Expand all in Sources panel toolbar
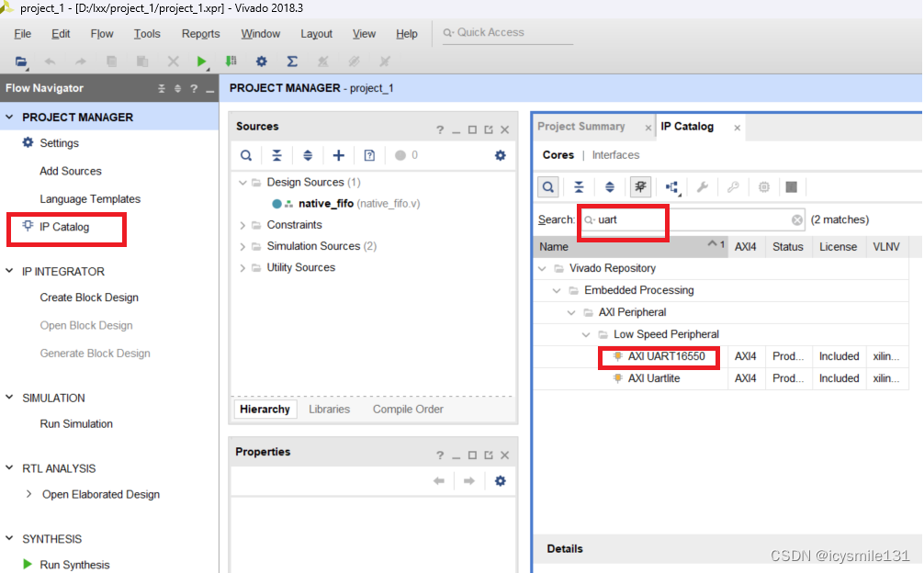Viewport: 924px width, 573px height. pyautogui.click(x=308, y=155)
